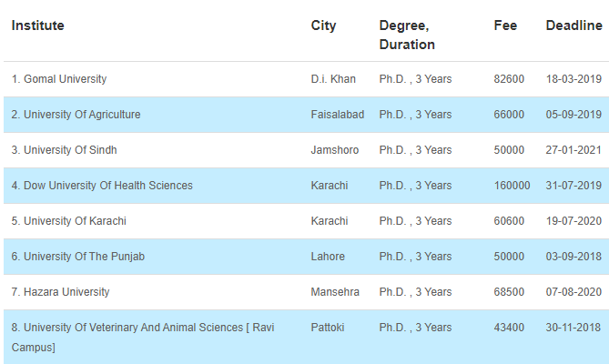Open University Of The Punjab listing
609x364 pixels.
[x=78, y=257]
